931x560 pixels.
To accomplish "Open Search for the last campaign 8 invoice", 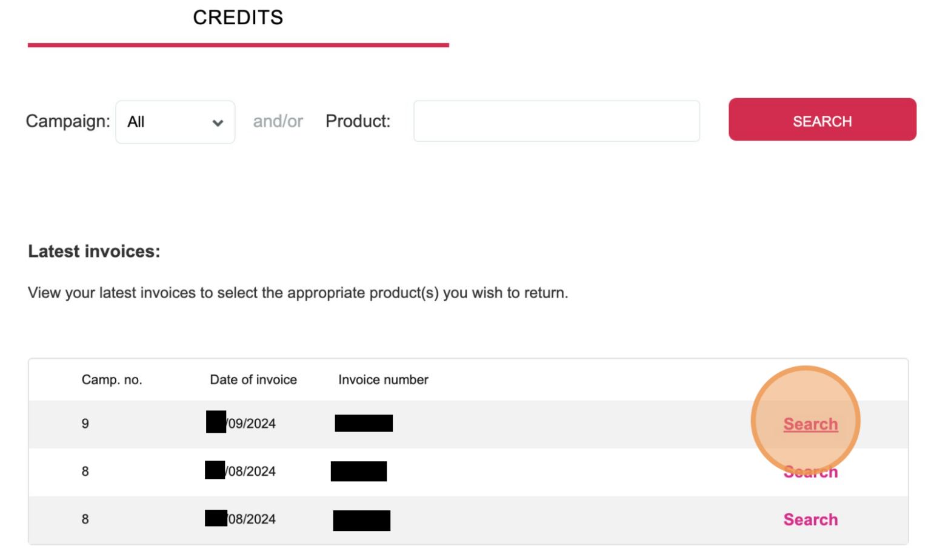I will coord(810,519).
